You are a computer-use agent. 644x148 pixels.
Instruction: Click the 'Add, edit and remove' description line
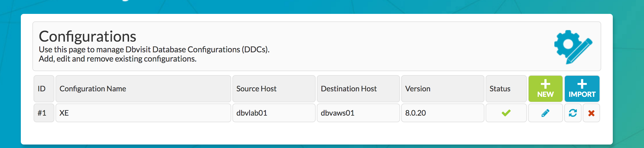point(118,59)
